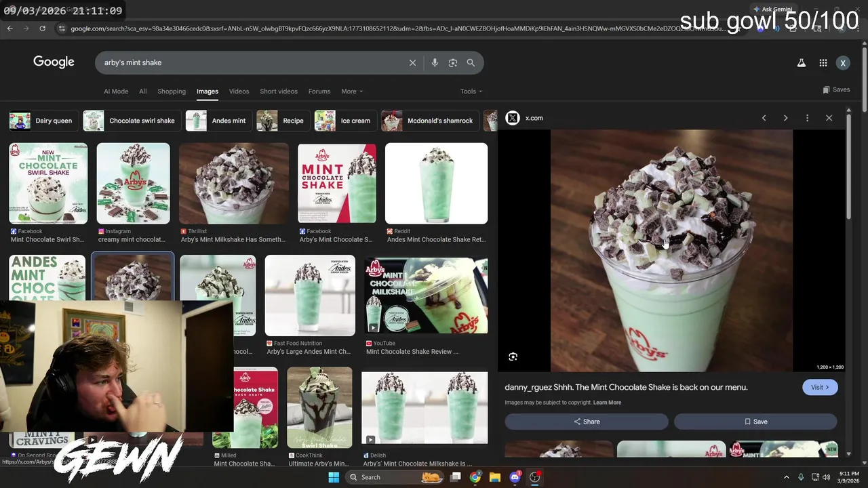Click the Windows taskbar search box
Screen dimensions: 868x488
(x=395, y=477)
